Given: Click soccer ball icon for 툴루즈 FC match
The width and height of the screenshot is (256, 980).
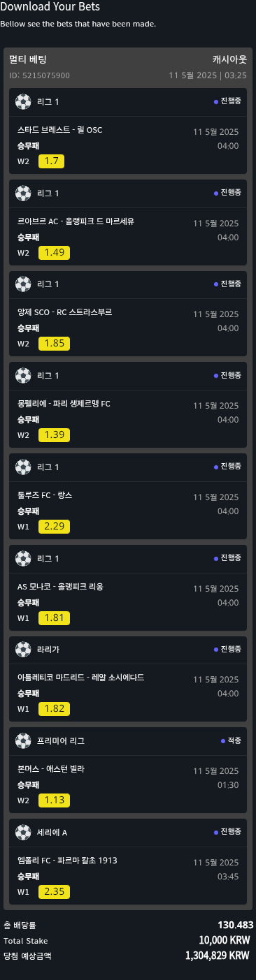Looking at the screenshot, I should pyautogui.click(x=23, y=467).
